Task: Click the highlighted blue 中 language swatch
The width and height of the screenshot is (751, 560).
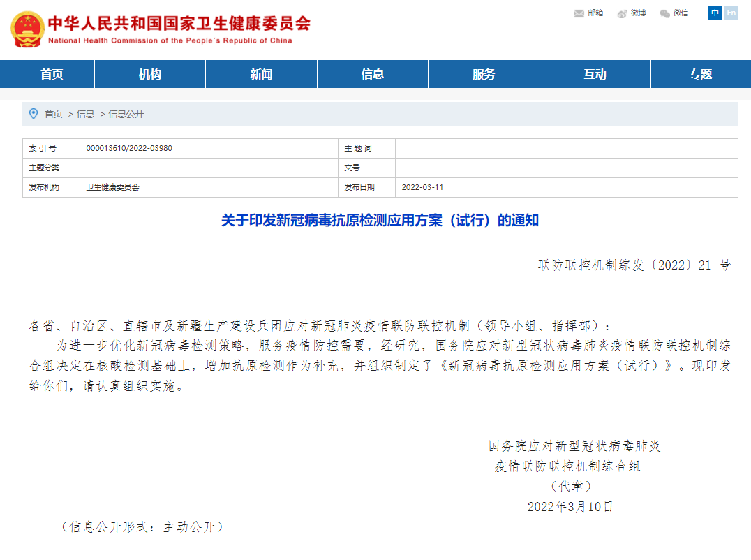Action: pyautogui.click(x=713, y=13)
